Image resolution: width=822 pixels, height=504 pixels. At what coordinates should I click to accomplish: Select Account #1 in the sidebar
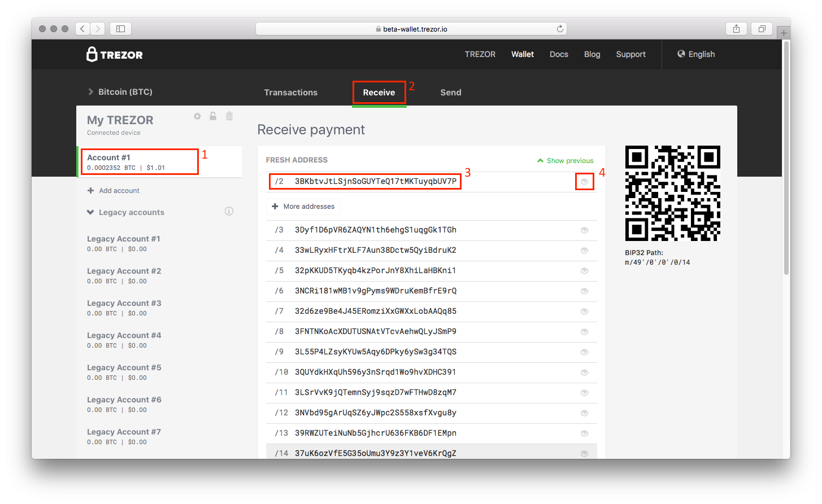pyautogui.click(x=160, y=162)
